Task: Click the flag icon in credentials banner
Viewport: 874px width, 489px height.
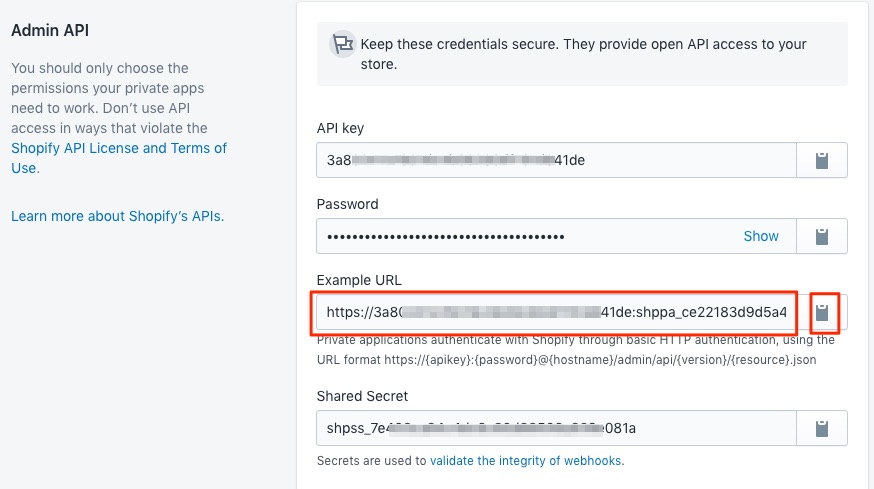Action: coord(343,45)
